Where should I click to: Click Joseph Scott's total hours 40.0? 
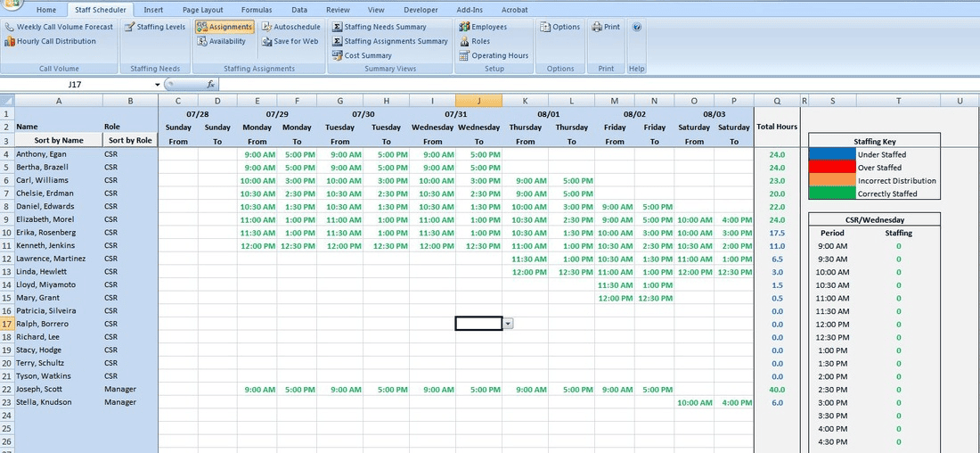click(777, 389)
